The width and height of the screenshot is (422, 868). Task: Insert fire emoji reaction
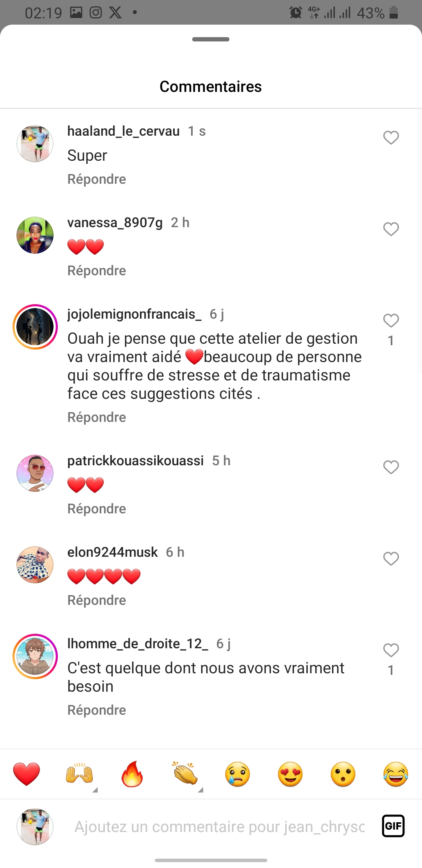pyautogui.click(x=132, y=774)
